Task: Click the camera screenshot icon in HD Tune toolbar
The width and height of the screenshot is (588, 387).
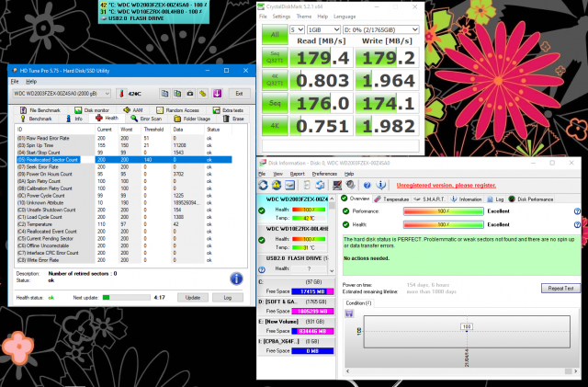Action: tap(189, 93)
